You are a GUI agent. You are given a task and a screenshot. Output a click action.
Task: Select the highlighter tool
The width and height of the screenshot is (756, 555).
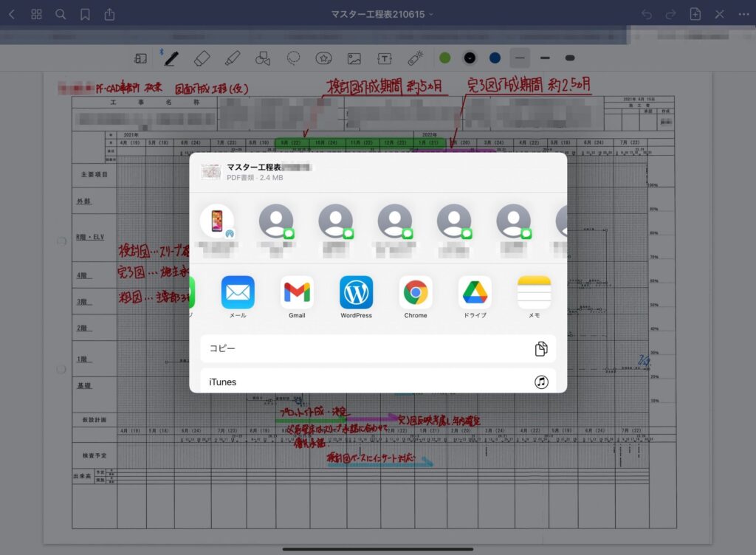click(233, 58)
